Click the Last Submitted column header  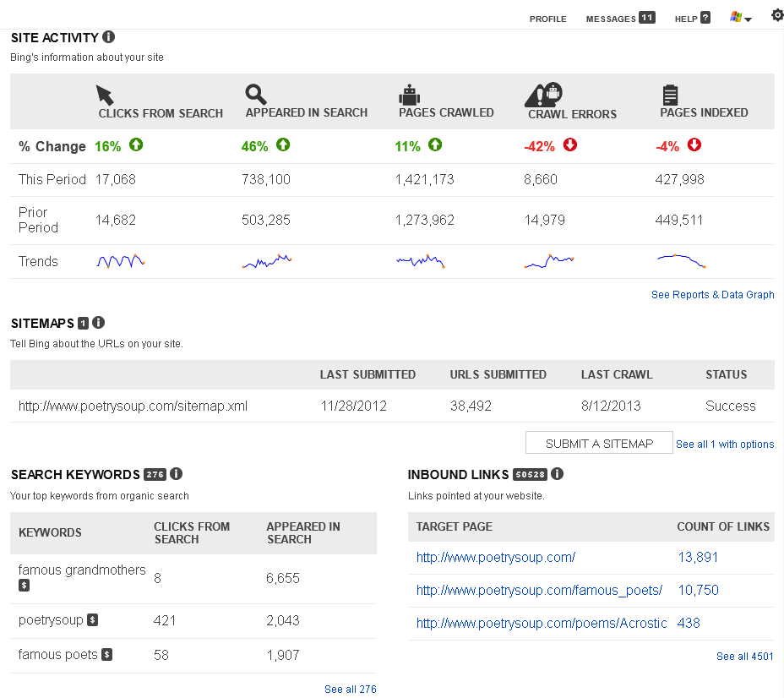(367, 374)
